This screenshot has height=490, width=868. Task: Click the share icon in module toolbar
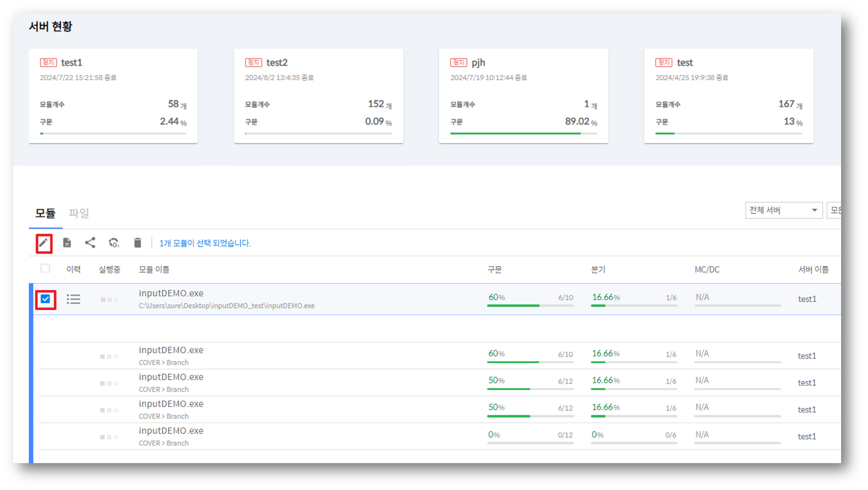90,243
